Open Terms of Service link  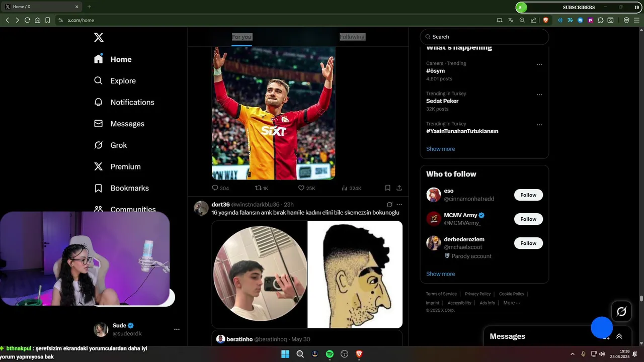pyautogui.click(x=441, y=294)
